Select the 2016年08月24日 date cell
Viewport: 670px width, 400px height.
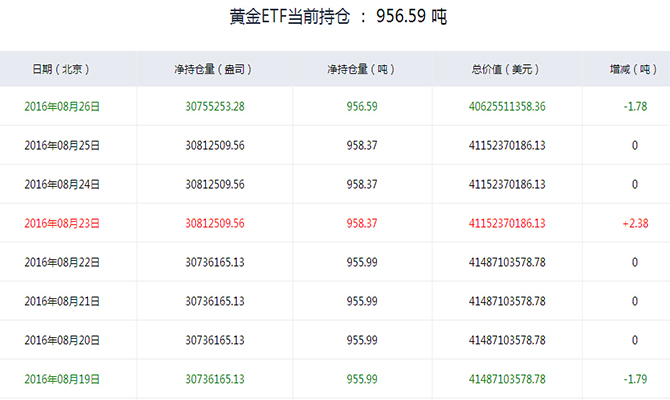(62, 184)
